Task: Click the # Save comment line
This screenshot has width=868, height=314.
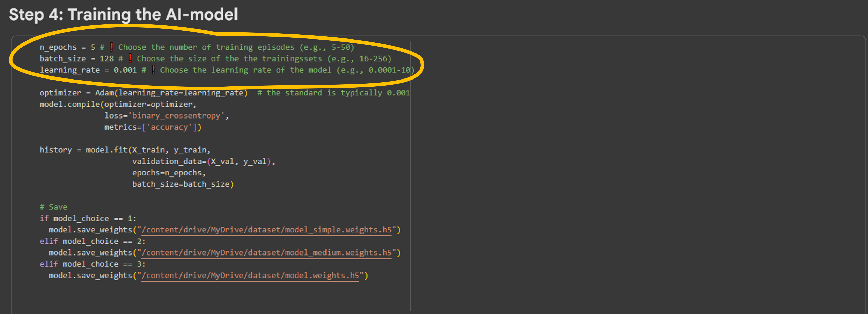Action: [x=53, y=207]
